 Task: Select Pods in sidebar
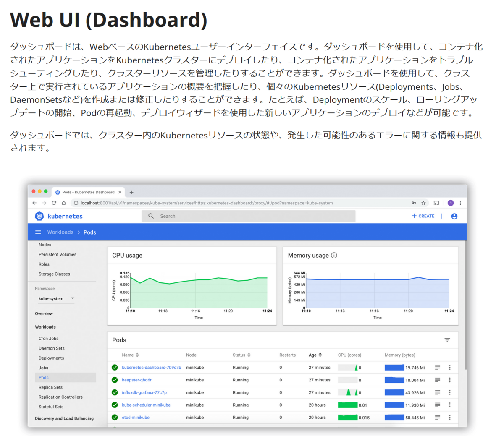pyautogui.click(x=66, y=377)
